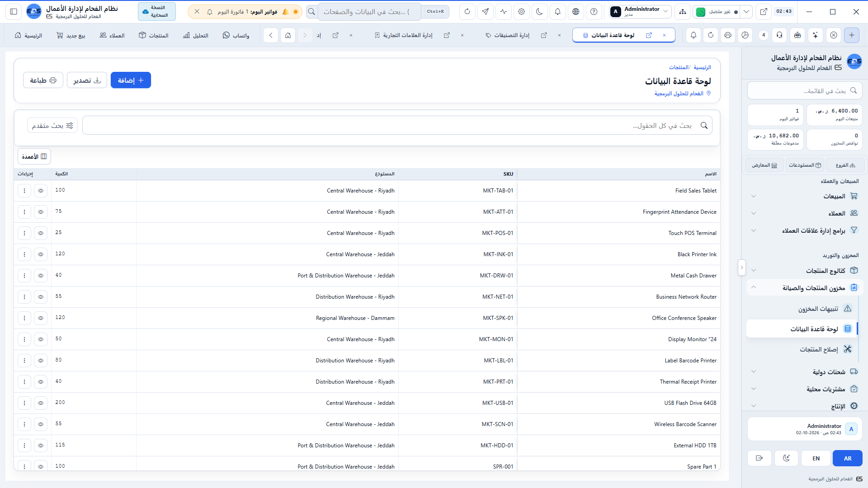868x488 pixels.
Task: Open بحث متقدم advanced search
Action: click(52, 126)
